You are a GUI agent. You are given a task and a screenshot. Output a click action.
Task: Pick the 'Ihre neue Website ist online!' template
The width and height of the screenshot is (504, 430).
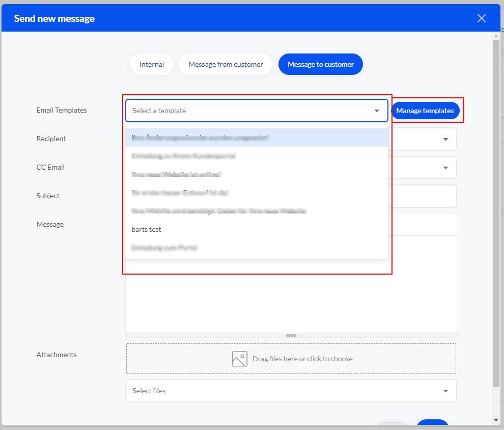click(x=176, y=174)
